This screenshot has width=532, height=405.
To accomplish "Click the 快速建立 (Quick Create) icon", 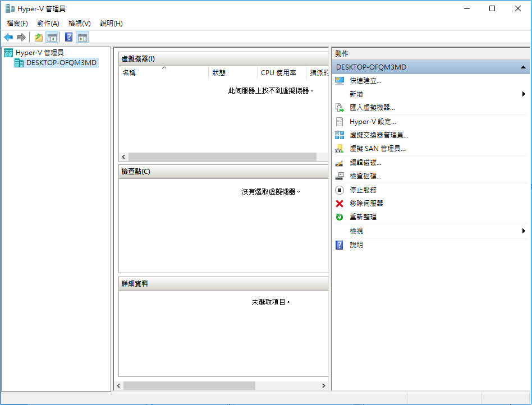I will [x=339, y=81].
